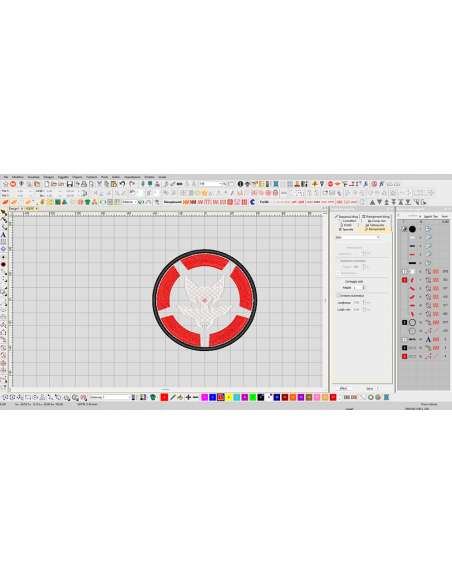
Task: Switch to the Sottopunto properties tab
Action: pos(375,225)
